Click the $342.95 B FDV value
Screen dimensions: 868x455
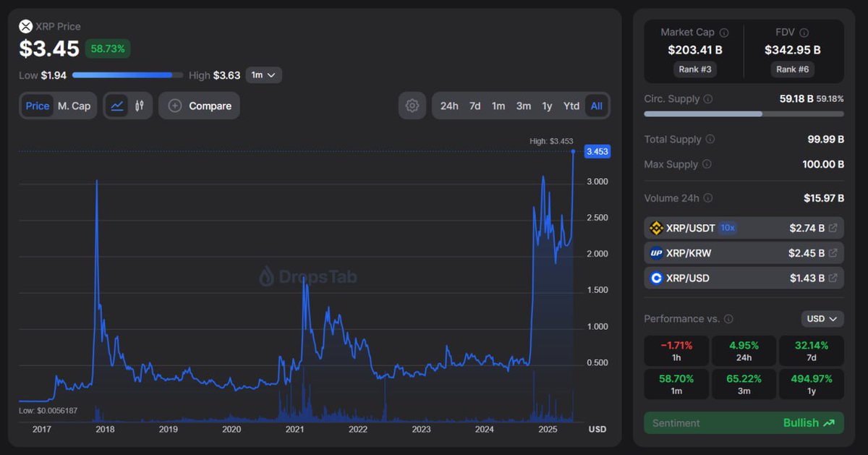point(793,50)
